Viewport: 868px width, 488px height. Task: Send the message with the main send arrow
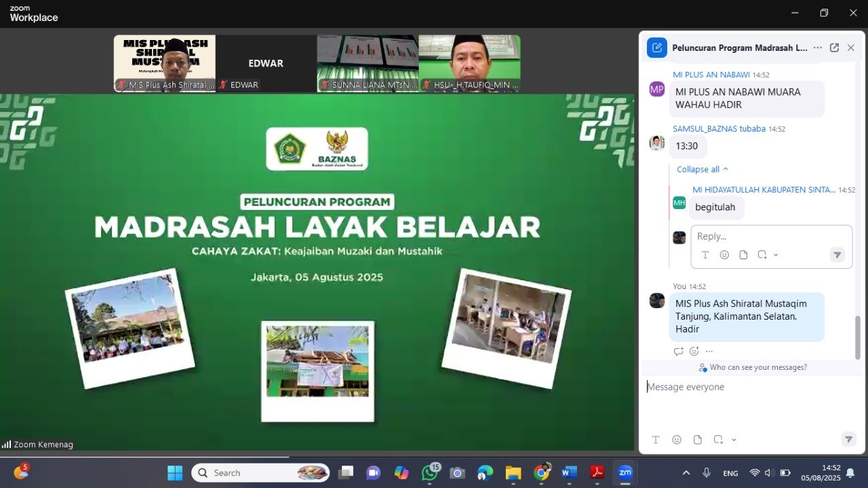tap(848, 439)
